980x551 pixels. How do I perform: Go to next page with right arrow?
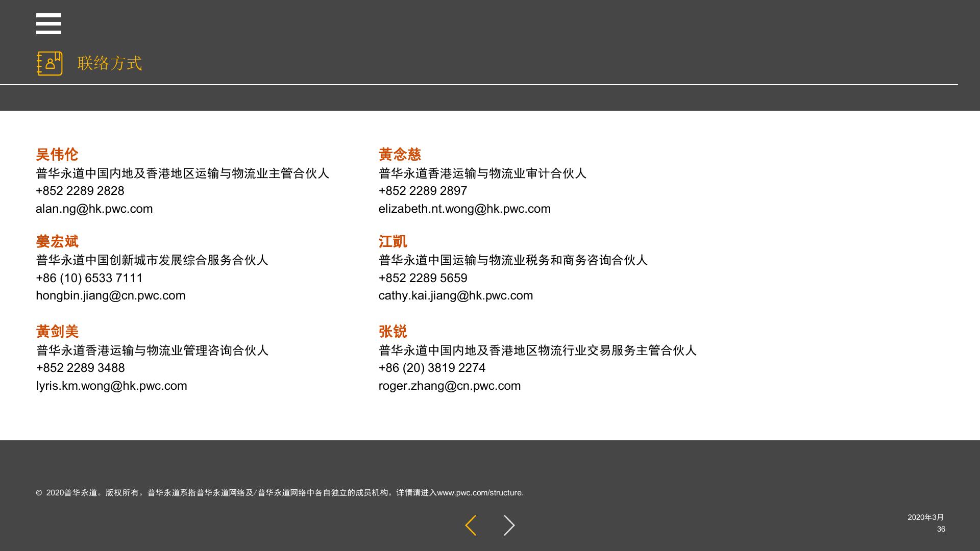[509, 525]
